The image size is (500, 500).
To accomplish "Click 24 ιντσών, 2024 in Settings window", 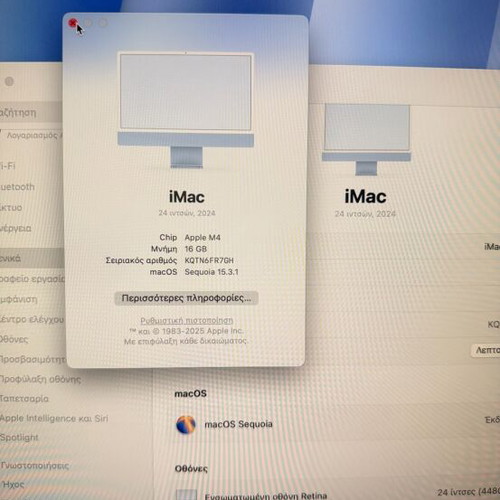I will pyautogui.click(x=365, y=214).
